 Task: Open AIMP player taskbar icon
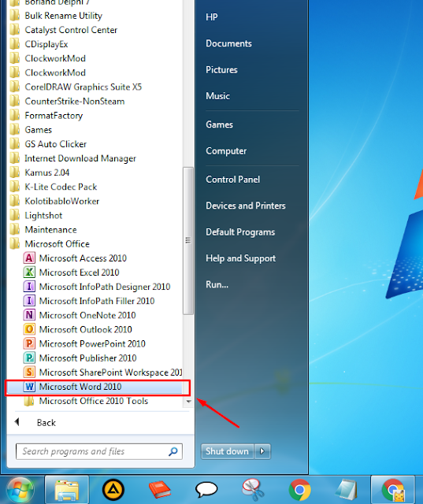point(113,490)
